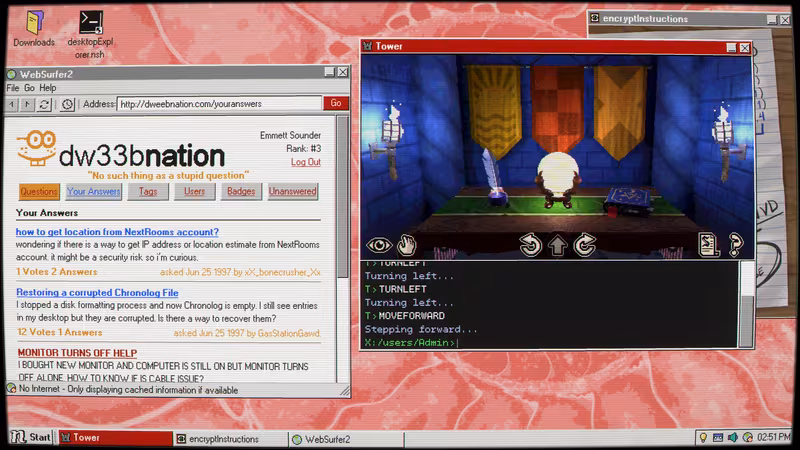800x450 pixels.
Task: Open the Start menu on taskbar
Action: pos(31,438)
